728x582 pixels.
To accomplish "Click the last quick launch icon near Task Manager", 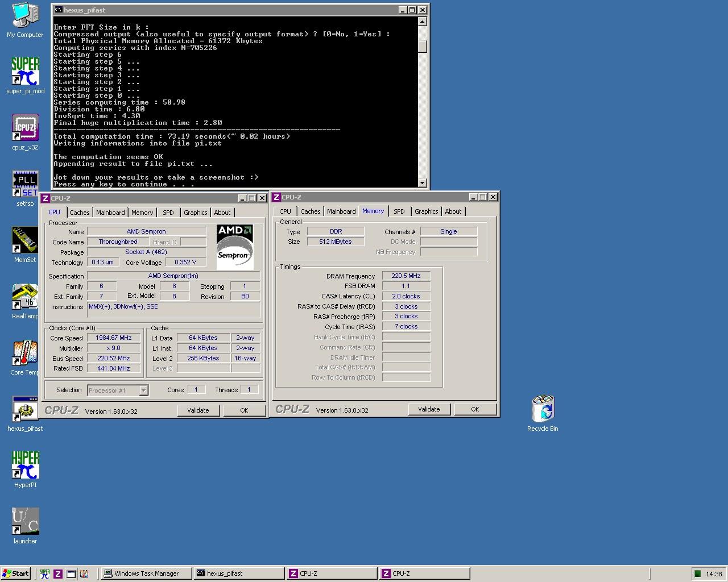I will [84, 573].
